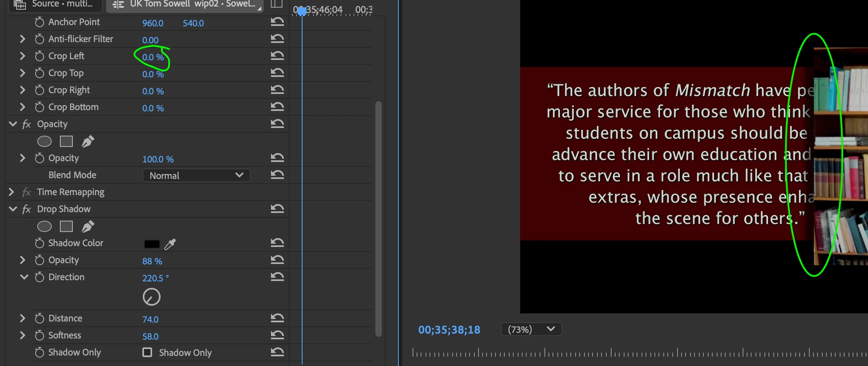Select pen mask tool under Opacity

click(x=88, y=141)
